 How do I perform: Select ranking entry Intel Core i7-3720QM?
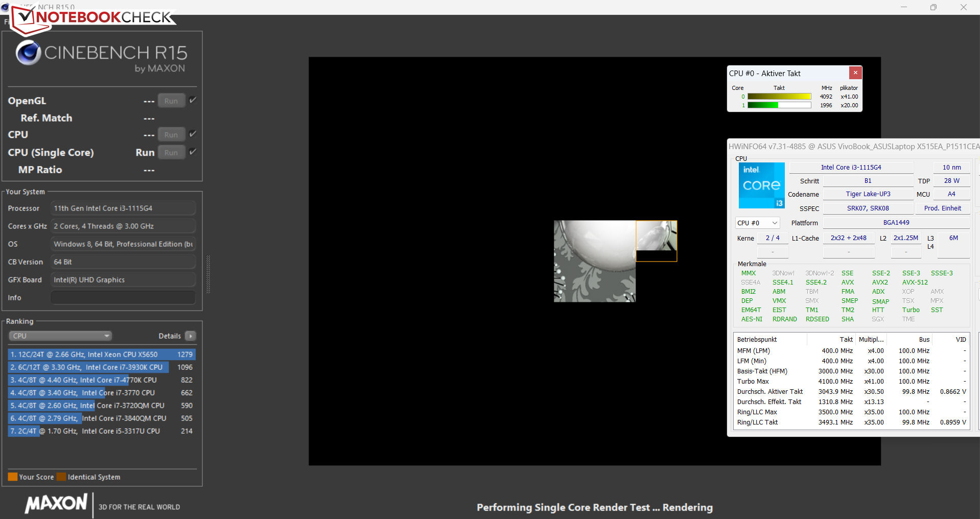pyautogui.click(x=102, y=405)
